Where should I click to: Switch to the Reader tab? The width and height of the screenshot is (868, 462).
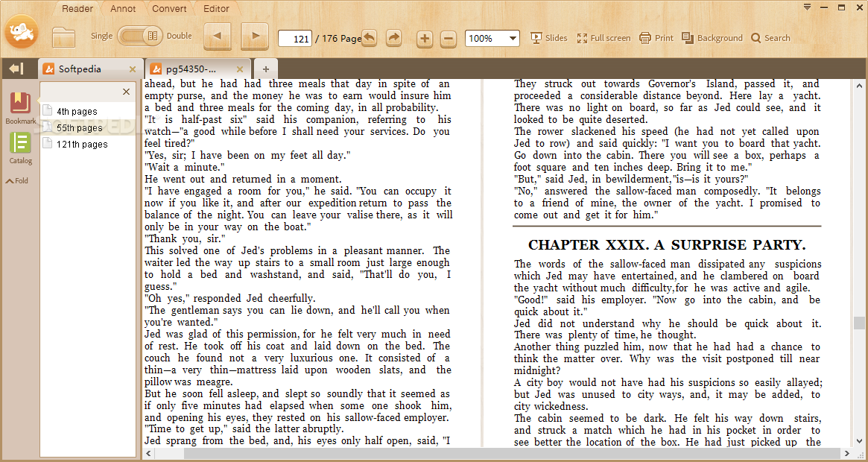coord(77,8)
